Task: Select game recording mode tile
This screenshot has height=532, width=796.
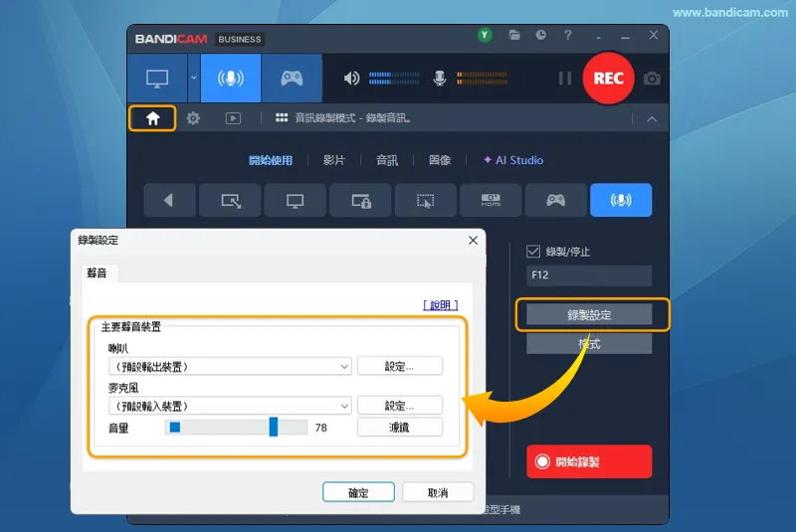Action: [x=556, y=200]
